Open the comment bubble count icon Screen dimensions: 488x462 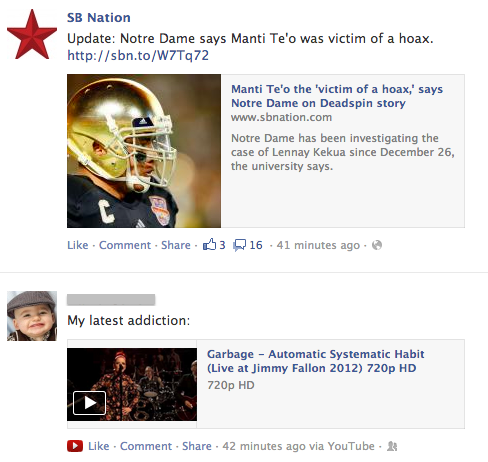(240, 245)
